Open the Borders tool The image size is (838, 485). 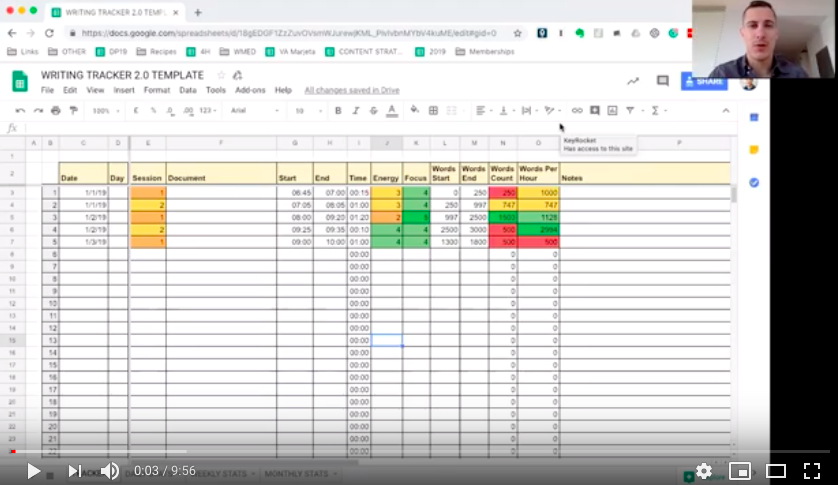(x=433, y=111)
